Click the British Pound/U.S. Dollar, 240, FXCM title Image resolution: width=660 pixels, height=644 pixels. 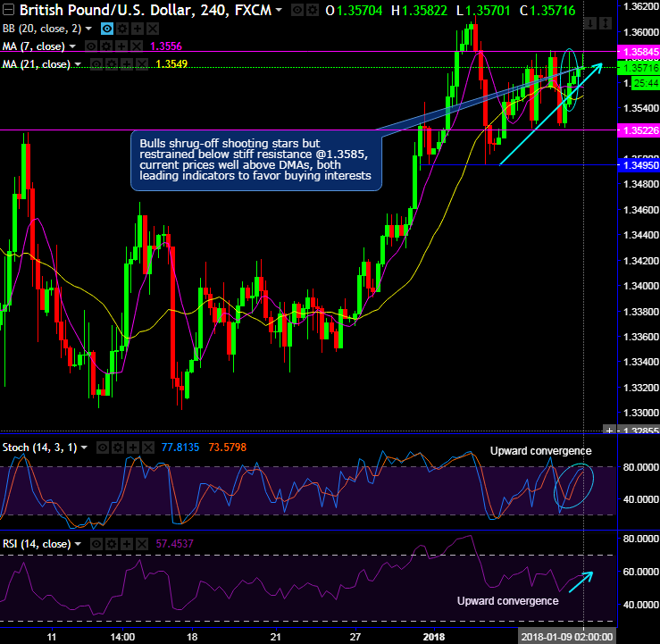(x=146, y=10)
